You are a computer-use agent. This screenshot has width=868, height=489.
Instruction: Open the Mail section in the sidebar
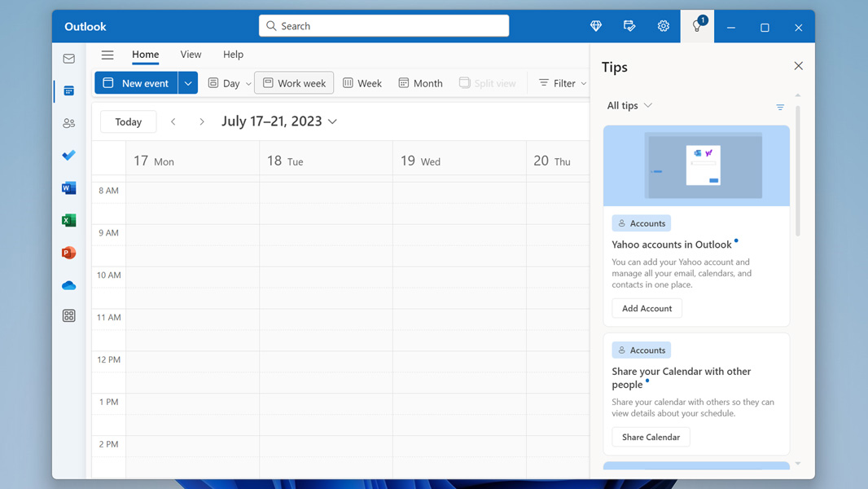[x=68, y=58]
